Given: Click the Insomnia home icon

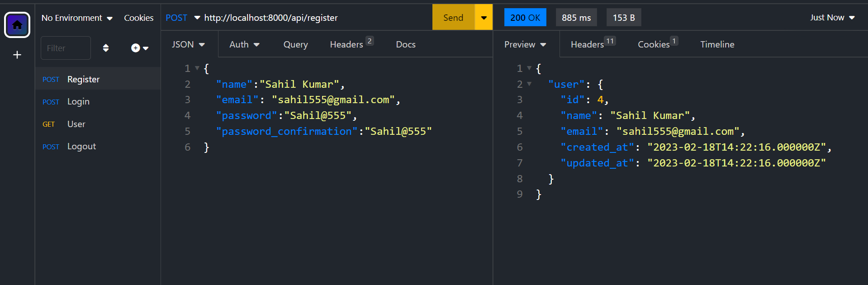Looking at the screenshot, I should pos(17,25).
